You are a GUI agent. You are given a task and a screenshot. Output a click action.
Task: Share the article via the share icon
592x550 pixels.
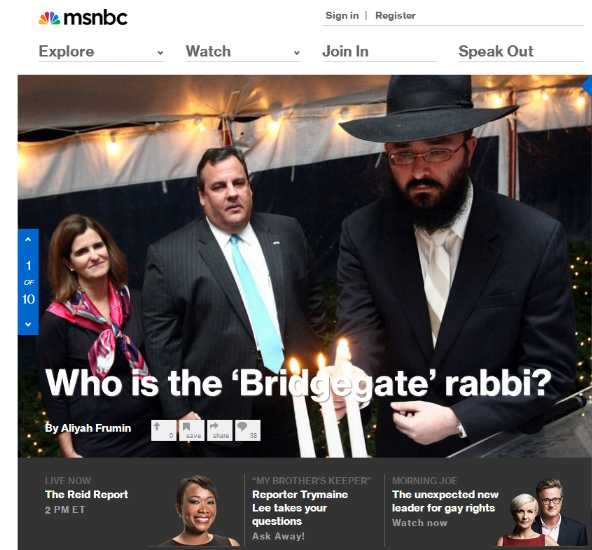click(220, 430)
